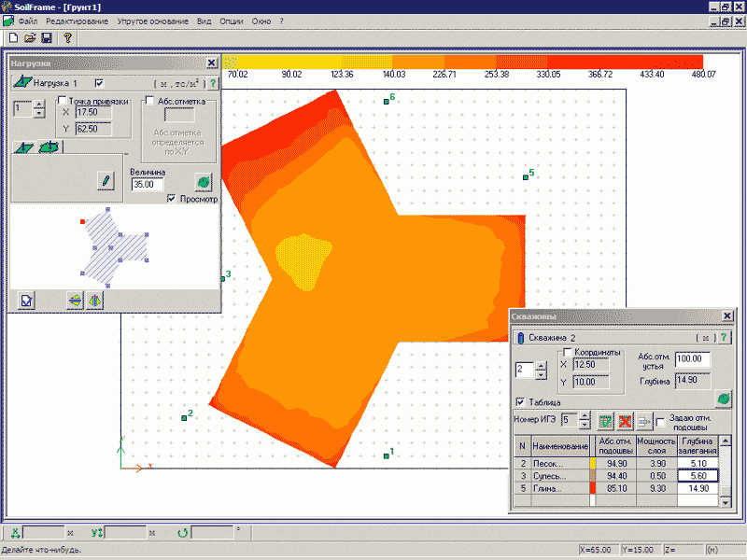The image size is (747, 560).
Task: Open the Опции menu
Action: (x=232, y=21)
